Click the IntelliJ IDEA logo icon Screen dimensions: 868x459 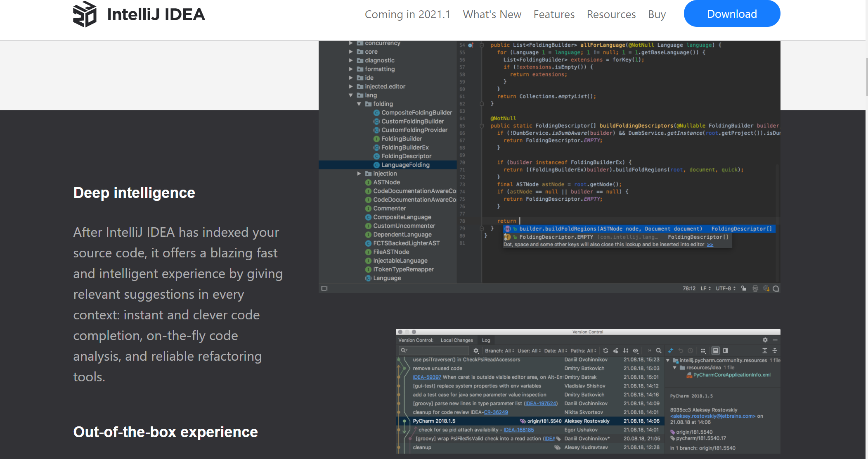(x=85, y=14)
